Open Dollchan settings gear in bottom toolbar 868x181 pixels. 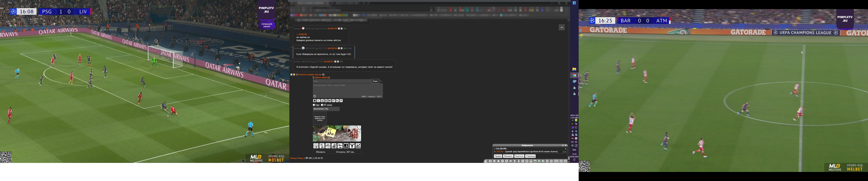pos(490,161)
